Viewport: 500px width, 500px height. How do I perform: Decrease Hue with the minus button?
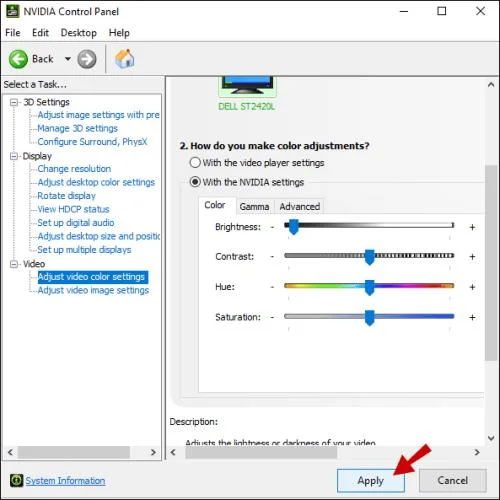tap(272, 287)
